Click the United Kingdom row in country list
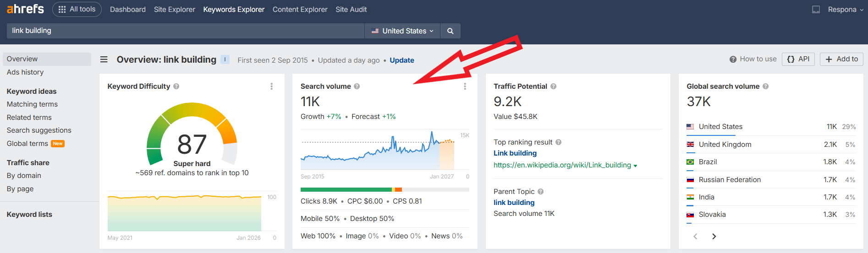The width and height of the screenshot is (868, 253). (x=771, y=145)
